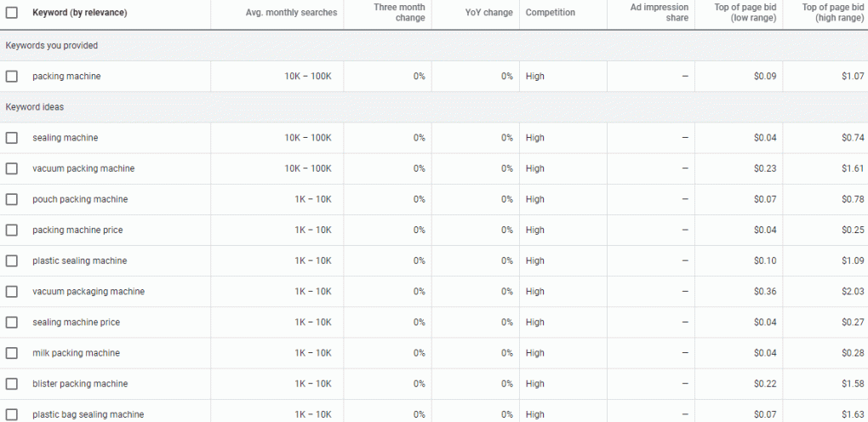Image resolution: width=868 pixels, height=422 pixels.
Task: Select the 'packing machine' keyword checkbox
Action: [12, 77]
